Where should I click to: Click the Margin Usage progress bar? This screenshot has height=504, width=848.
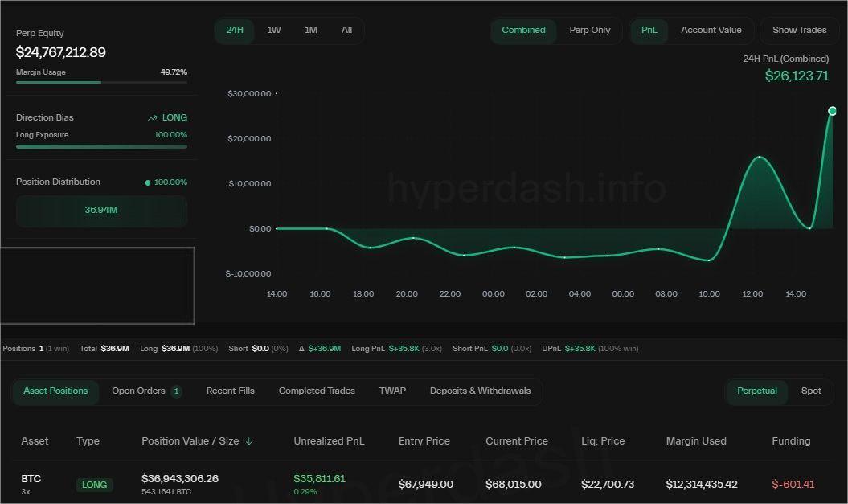point(101,81)
